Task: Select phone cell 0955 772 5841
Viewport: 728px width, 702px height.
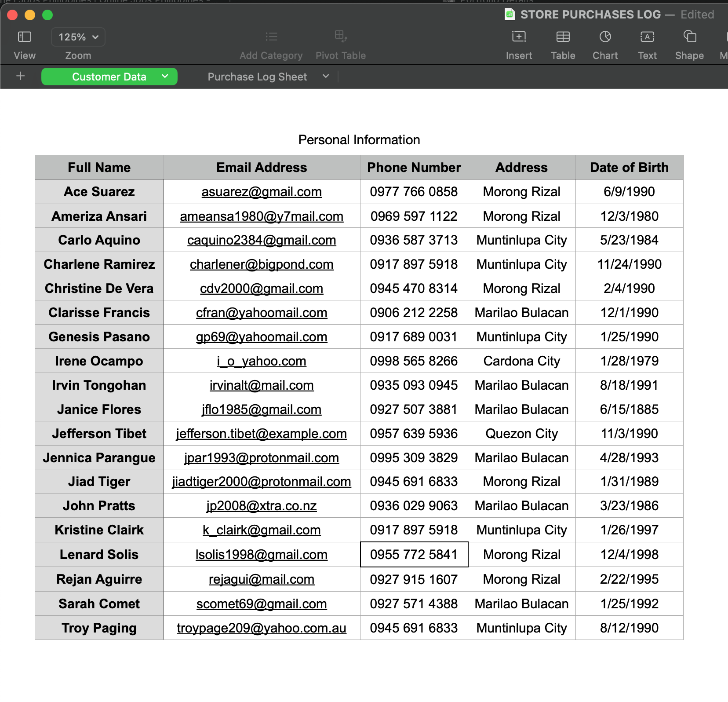Action: coord(414,555)
